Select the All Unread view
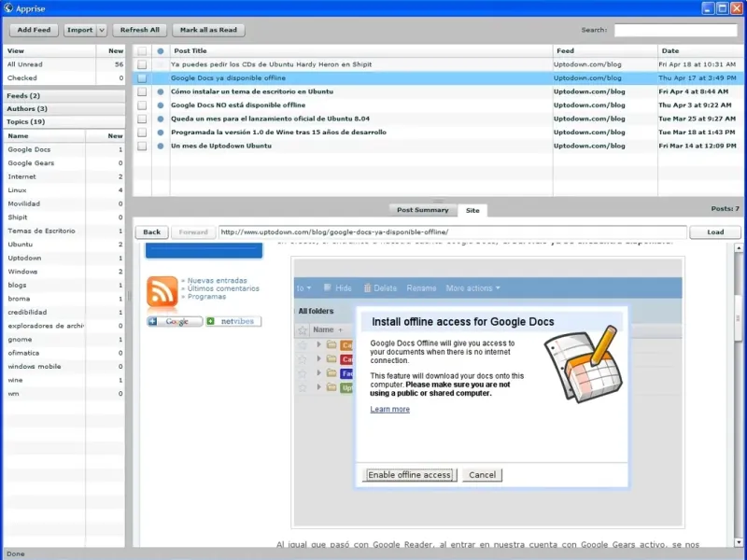 click(63, 64)
